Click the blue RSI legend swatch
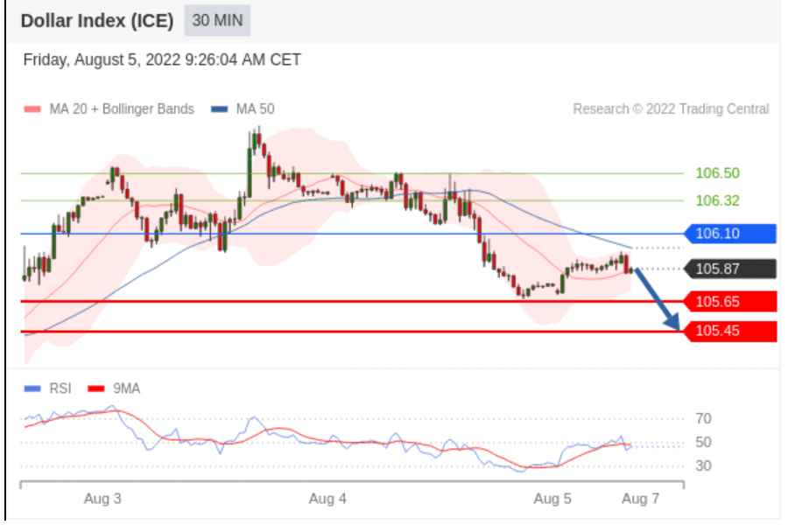Screen dimensions: 788x532 [32, 388]
